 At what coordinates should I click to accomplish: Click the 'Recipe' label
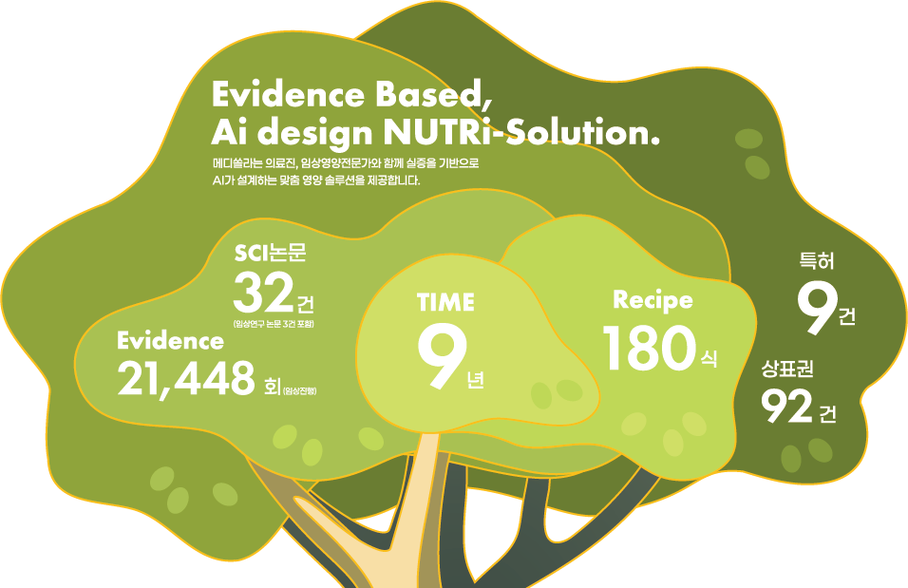point(653,301)
